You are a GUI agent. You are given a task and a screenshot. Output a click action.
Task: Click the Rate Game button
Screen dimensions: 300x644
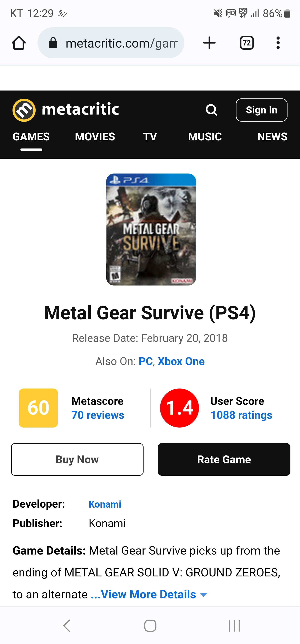coord(224,459)
